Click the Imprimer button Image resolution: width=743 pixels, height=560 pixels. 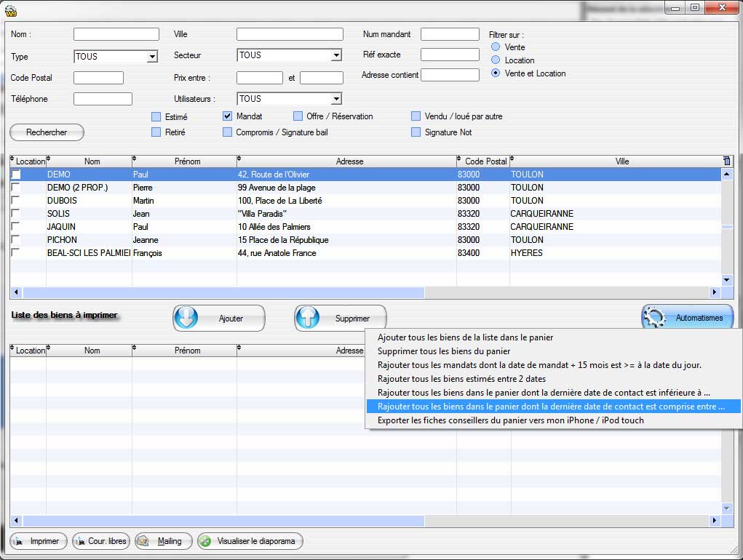pyautogui.click(x=39, y=541)
